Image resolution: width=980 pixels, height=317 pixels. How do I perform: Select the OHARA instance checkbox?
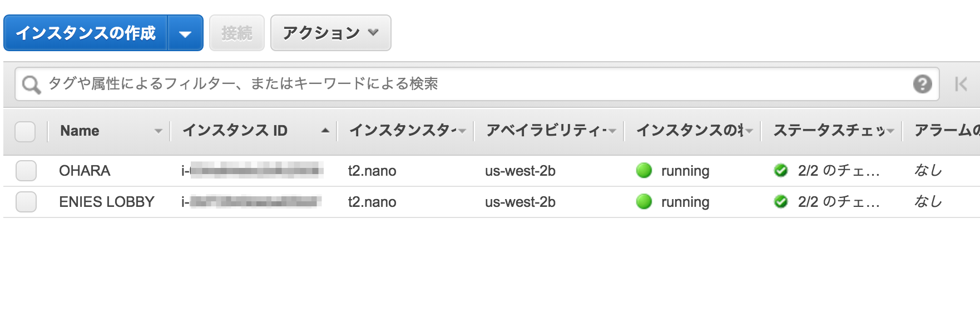pos(26,171)
